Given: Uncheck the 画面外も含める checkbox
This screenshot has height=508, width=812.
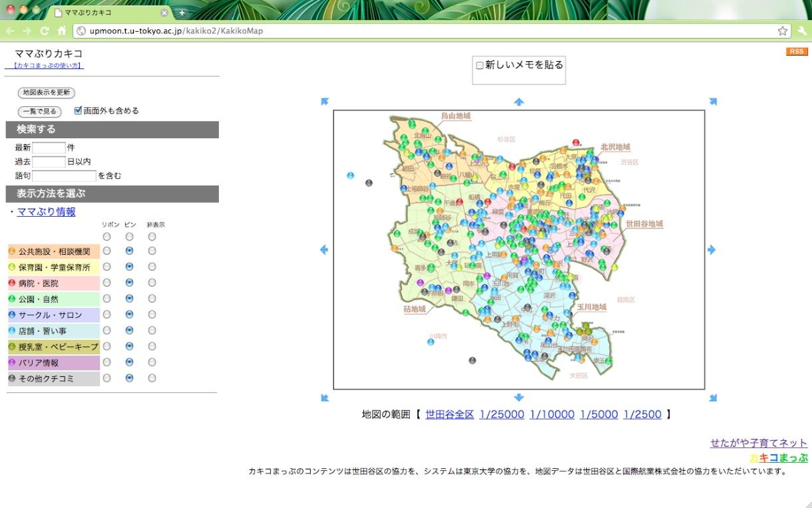Looking at the screenshot, I should click(78, 110).
